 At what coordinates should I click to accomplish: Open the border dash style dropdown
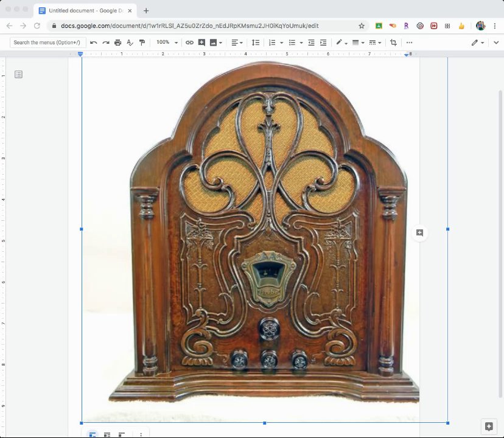(375, 43)
